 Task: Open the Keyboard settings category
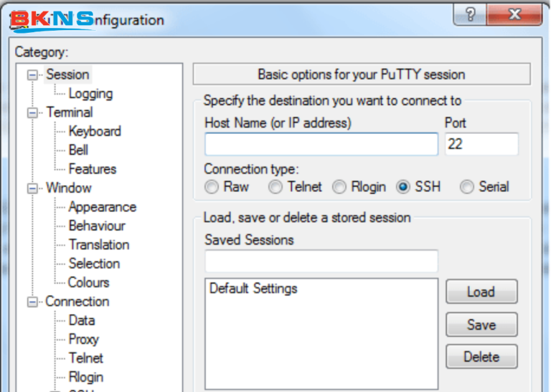point(95,131)
